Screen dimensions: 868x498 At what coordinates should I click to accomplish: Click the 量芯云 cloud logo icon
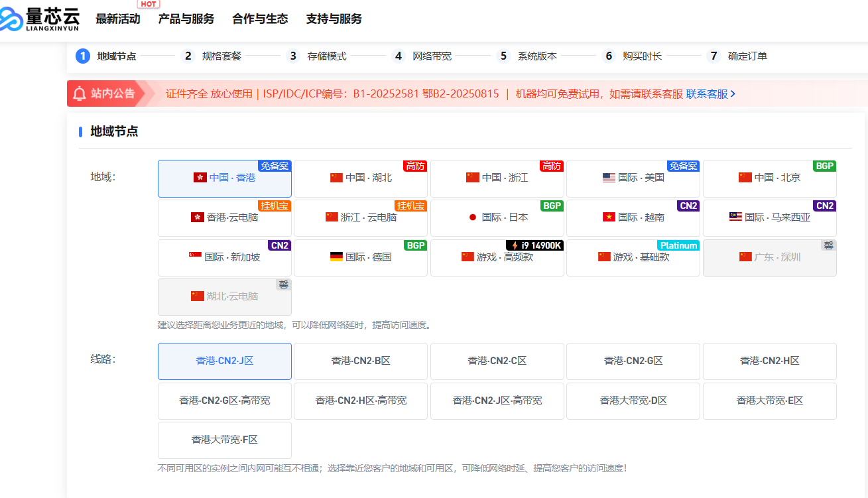[12, 20]
